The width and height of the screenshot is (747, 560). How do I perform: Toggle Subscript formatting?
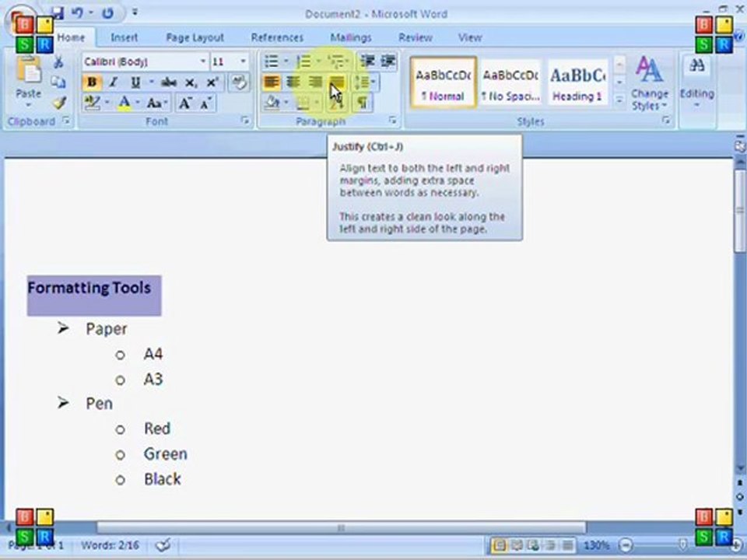(191, 82)
